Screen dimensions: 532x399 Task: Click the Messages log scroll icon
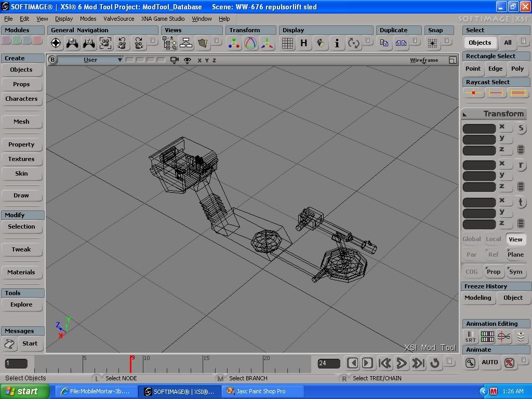[9, 344]
